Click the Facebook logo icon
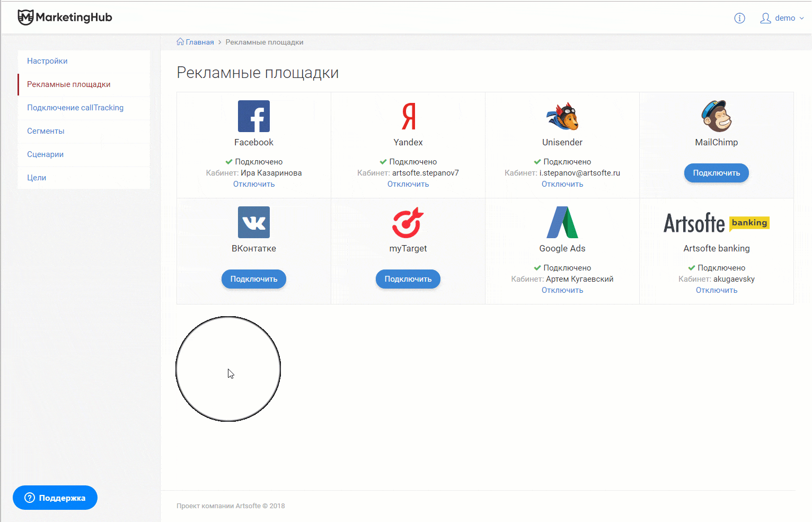 click(x=254, y=116)
